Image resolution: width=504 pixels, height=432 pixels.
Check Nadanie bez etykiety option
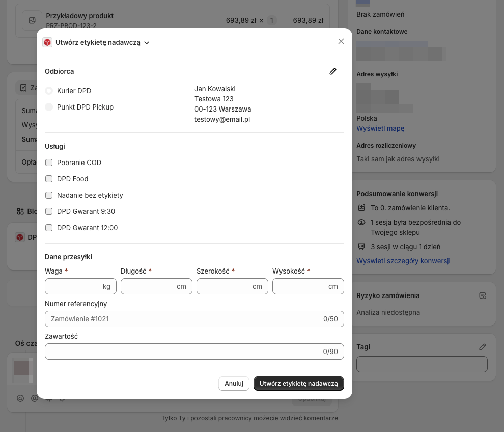[49, 195]
